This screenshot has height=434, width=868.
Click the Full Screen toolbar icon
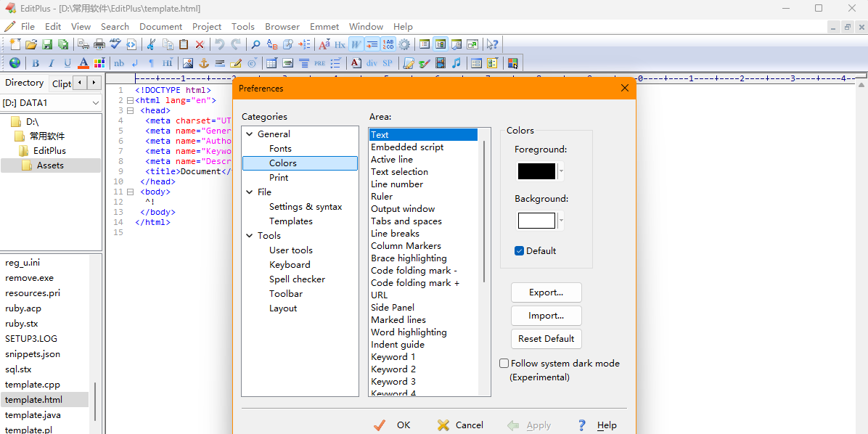[472, 44]
